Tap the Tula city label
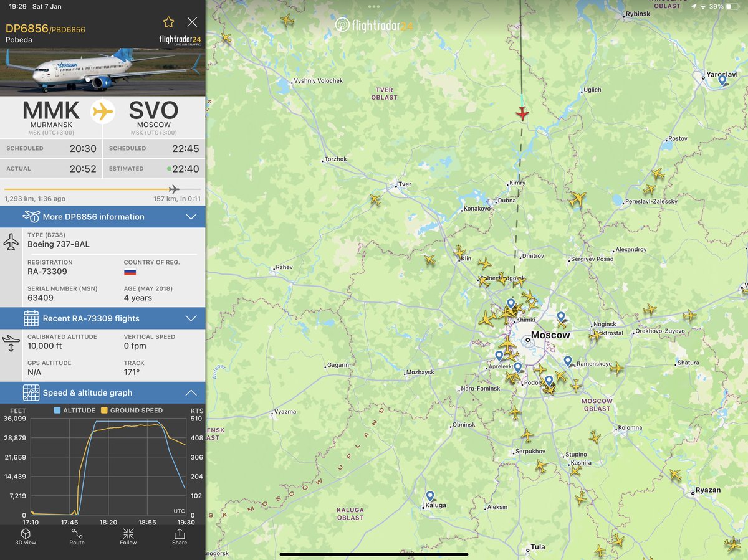 (538, 547)
